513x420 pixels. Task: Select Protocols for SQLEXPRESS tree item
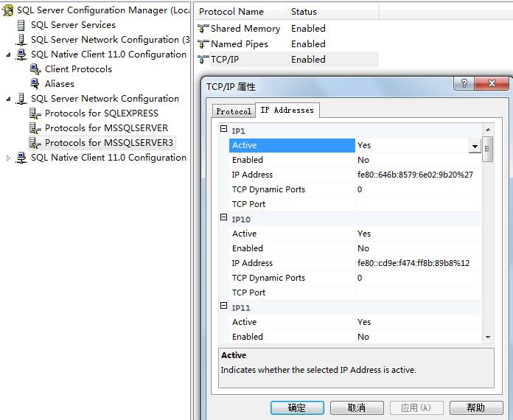[x=102, y=113]
